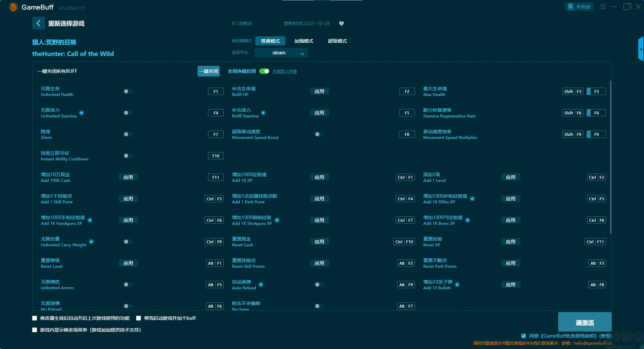
Task: Apply Add 1 Skill Point
Action: tap(128, 199)
